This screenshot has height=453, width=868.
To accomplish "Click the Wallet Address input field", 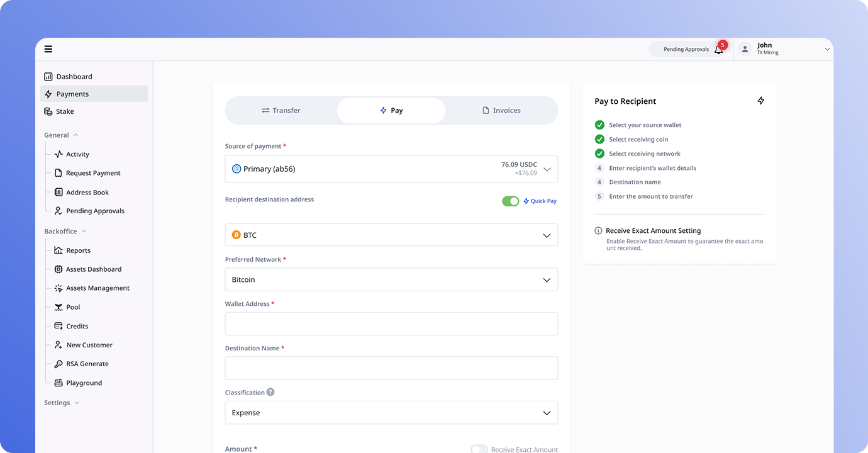I will click(x=391, y=324).
